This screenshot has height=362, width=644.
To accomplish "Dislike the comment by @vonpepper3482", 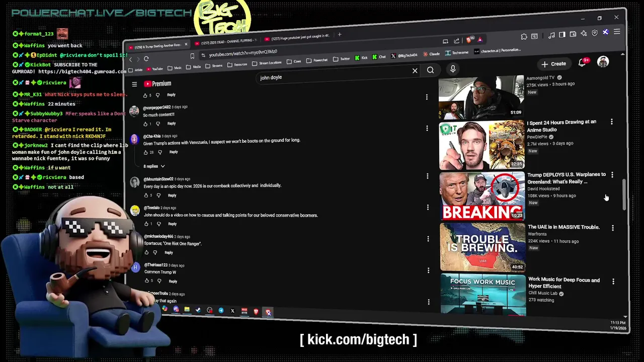I will 157,123.
